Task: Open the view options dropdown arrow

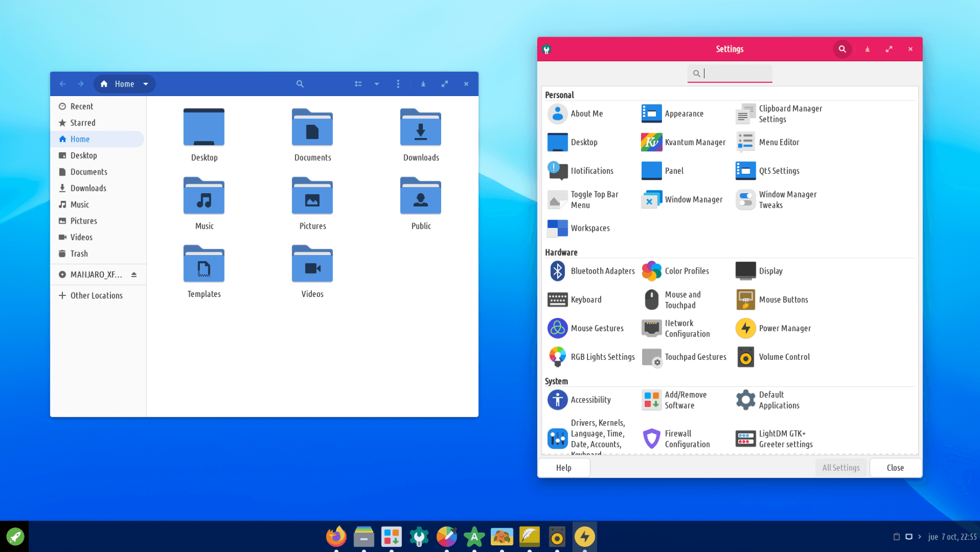Action: click(377, 84)
